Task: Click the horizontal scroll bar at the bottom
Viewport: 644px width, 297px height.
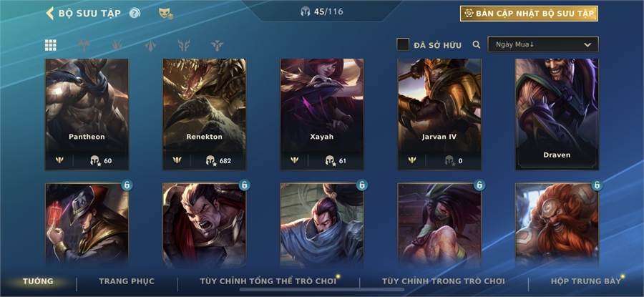Action: 321,289
